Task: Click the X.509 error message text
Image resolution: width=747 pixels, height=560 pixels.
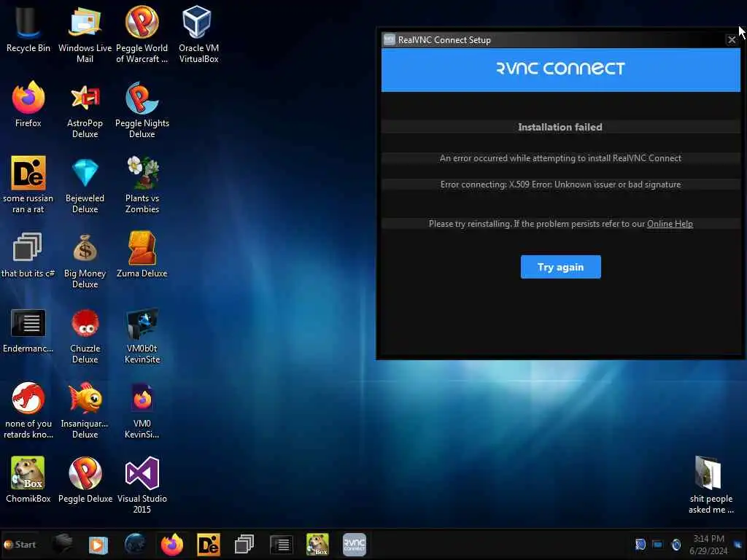Action: [561, 184]
